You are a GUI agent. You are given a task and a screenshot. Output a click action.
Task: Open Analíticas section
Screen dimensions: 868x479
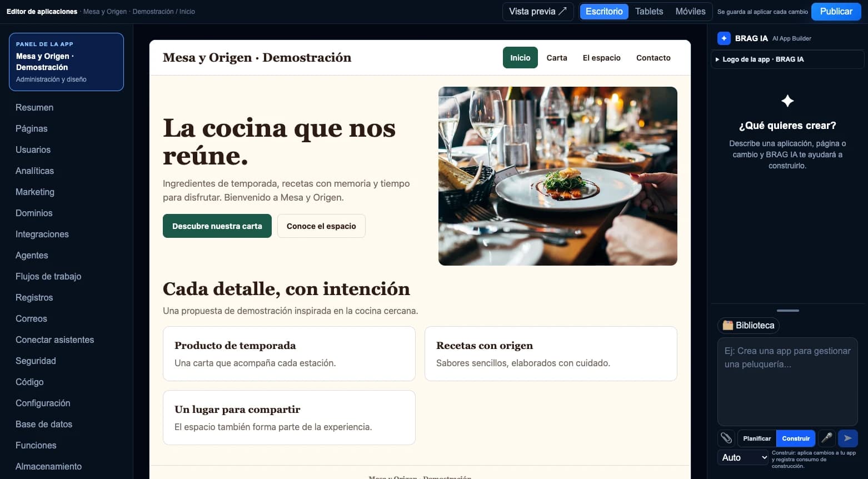point(34,171)
